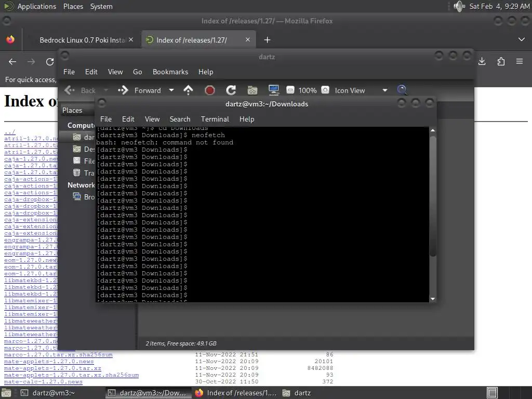Open marco-1.27.0.tar.xz.sha256sum link
The height and width of the screenshot is (399, 532).
point(58,354)
